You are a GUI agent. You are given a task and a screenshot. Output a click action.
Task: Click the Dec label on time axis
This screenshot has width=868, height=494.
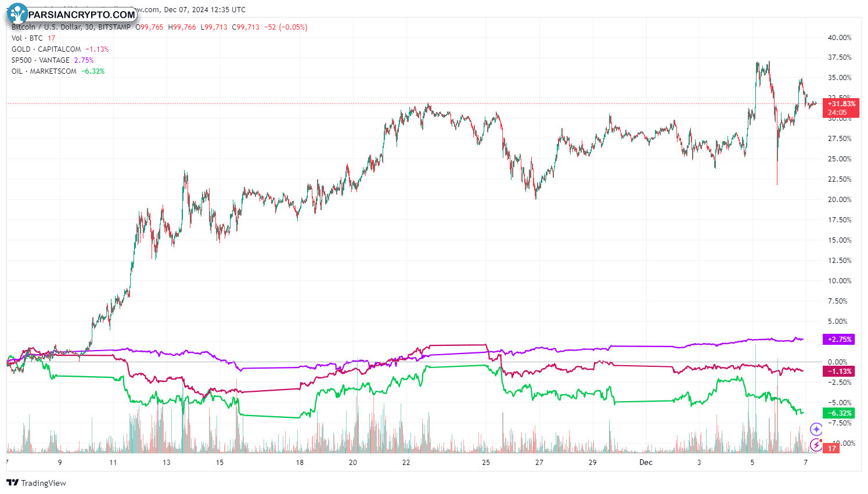click(646, 463)
